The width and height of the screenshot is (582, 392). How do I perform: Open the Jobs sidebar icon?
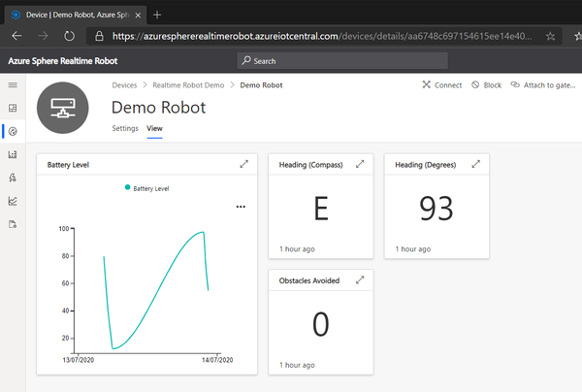point(13,224)
